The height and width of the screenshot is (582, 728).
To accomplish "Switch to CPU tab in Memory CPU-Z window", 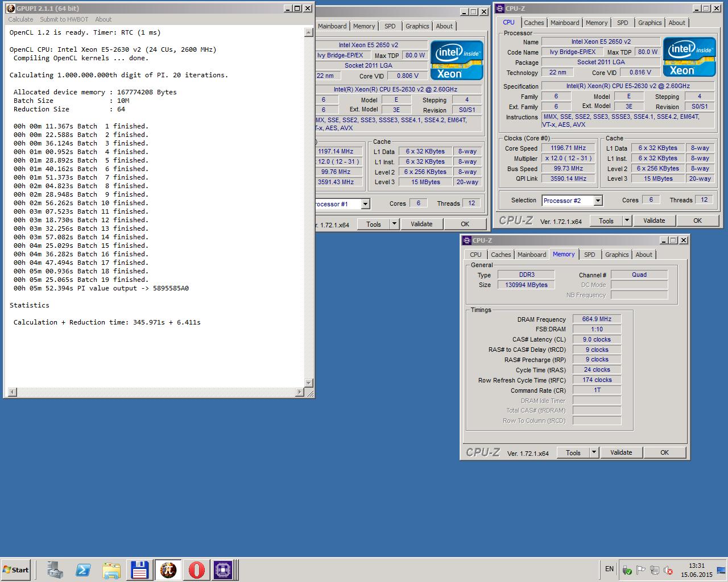I will point(475,255).
